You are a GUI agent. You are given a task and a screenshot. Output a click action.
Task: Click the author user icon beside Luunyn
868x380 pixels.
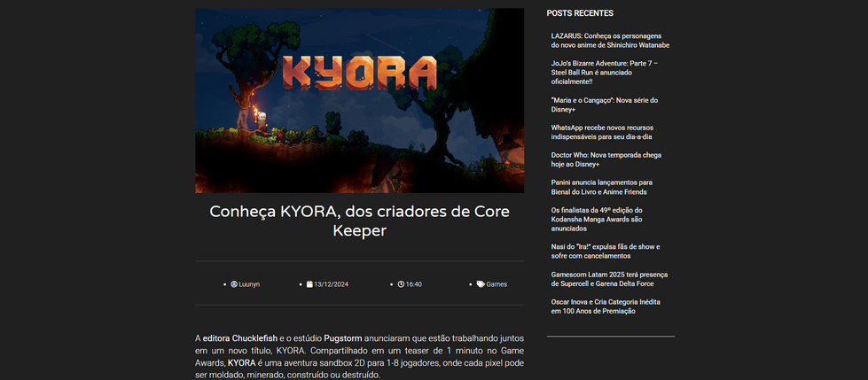pos(233,284)
